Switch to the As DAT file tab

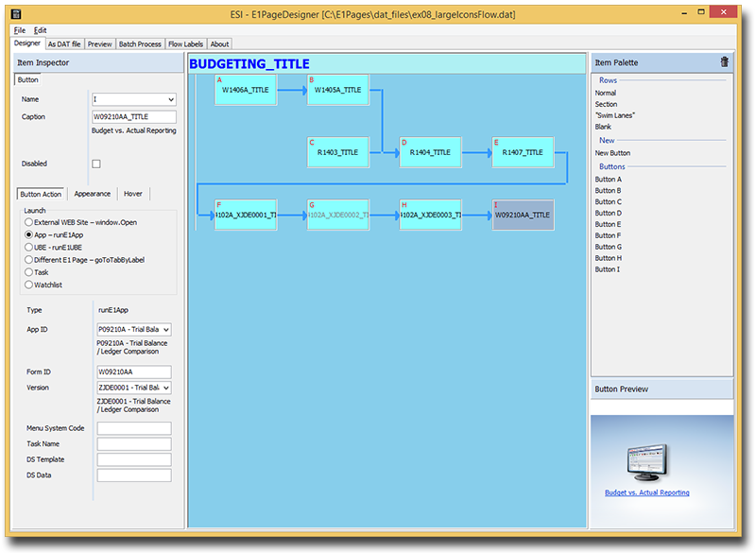tap(64, 43)
